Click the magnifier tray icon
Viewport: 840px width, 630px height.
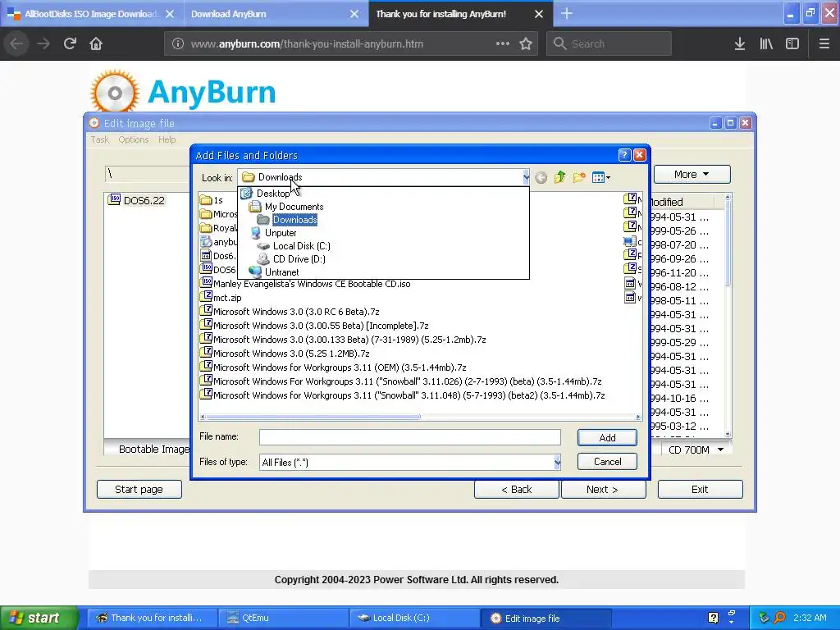(779, 618)
